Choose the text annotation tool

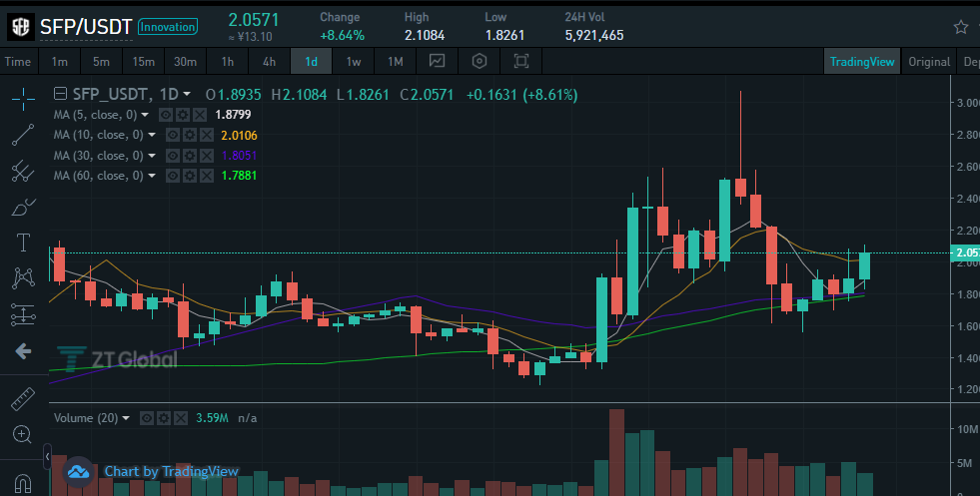(23, 243)
